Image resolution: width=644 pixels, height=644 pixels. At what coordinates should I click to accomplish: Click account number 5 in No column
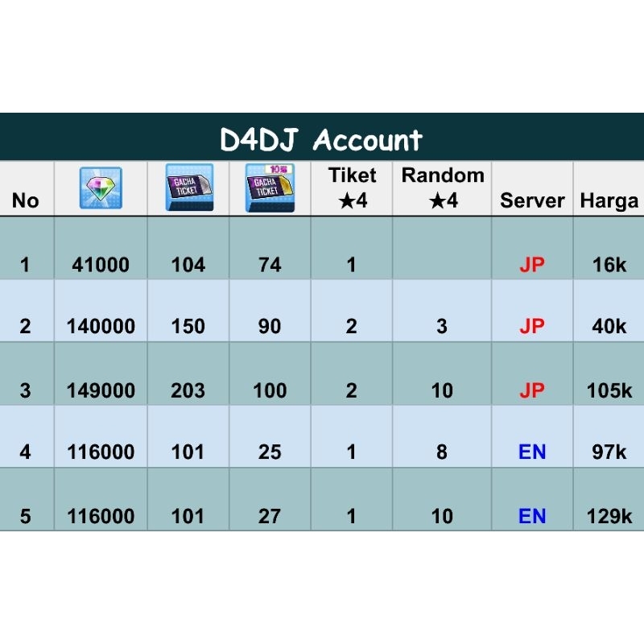coord(25,516)
